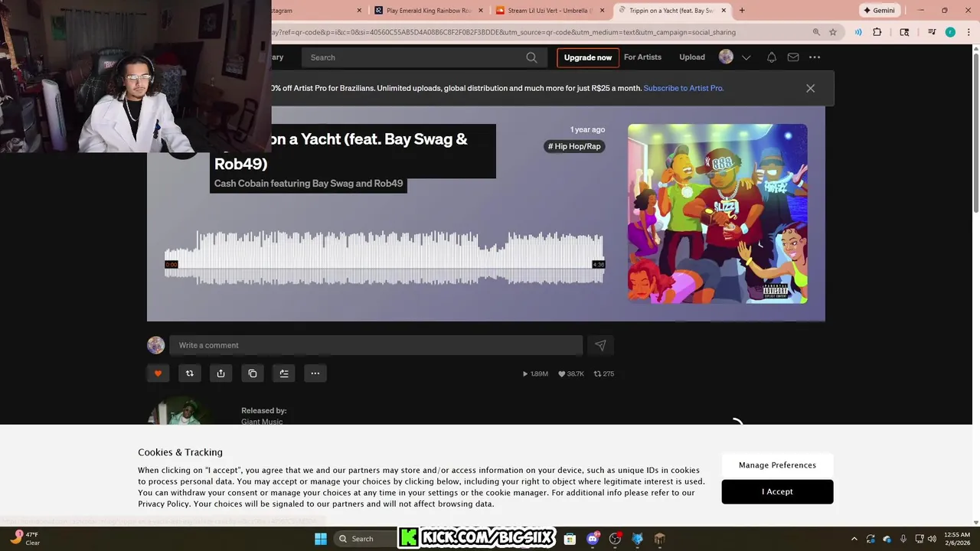This screenshot has height=551, width=980.
Task: Open Microsoft Store from the taskbar
Action: coord(570,539)
